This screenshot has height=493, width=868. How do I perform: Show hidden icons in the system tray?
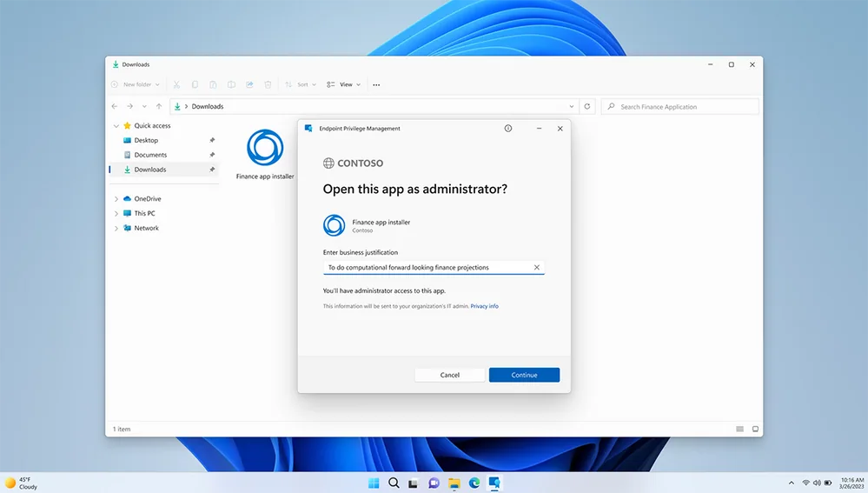click(x=791, y=483)
